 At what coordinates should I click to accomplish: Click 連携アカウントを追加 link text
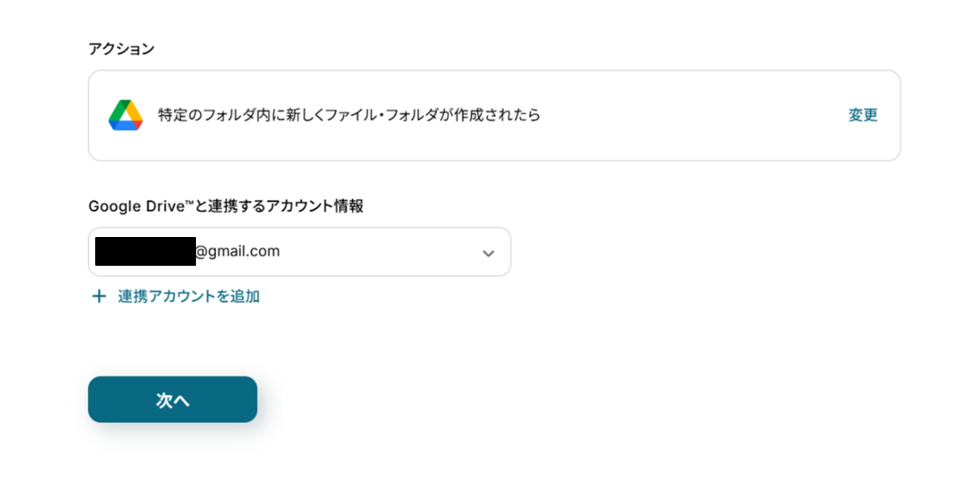pos(189,297)
